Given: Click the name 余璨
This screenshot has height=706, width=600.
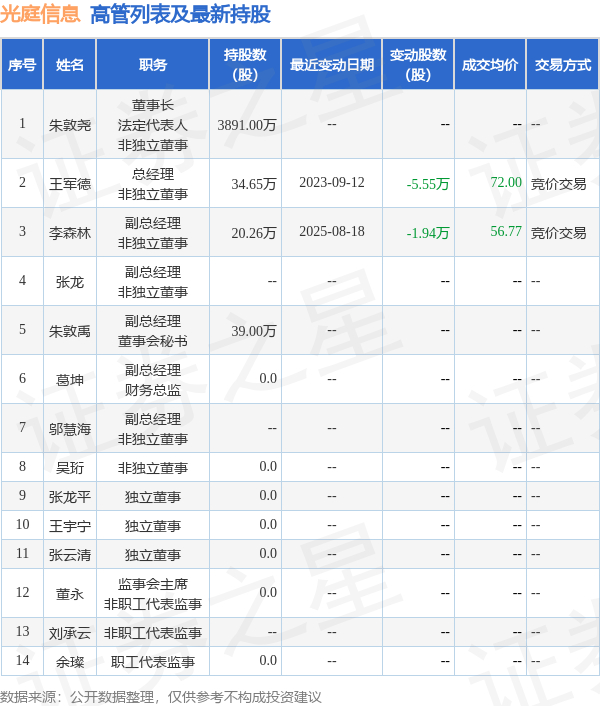Looking at the screenshot, I should (x=70, y=662).
